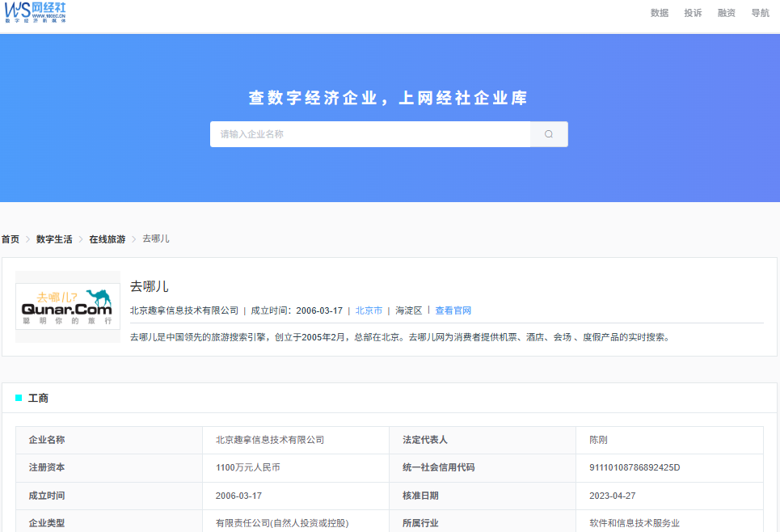780x532 pixels.
Task: Focus the 请输入企业名称 search field
Action: click(x=370, y=134)
